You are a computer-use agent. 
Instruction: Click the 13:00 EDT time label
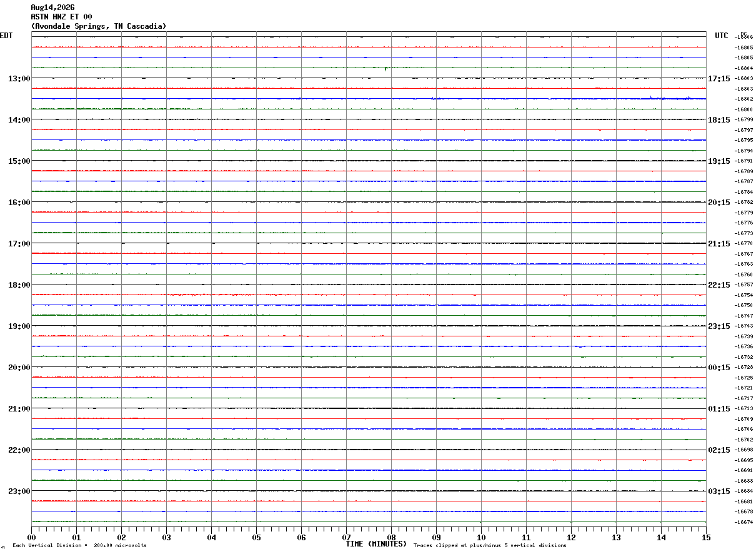[19, 78]
